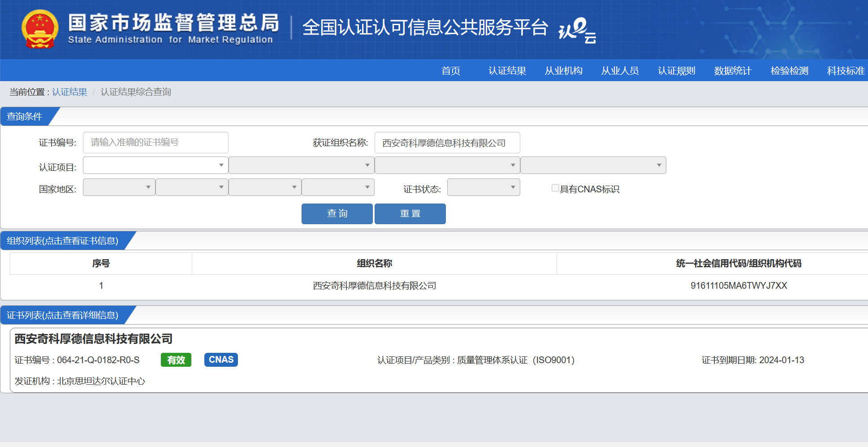Viewport: 868px width, 447px height.
Task: Click the 组织列表 section header
Action: click(63, 241)
